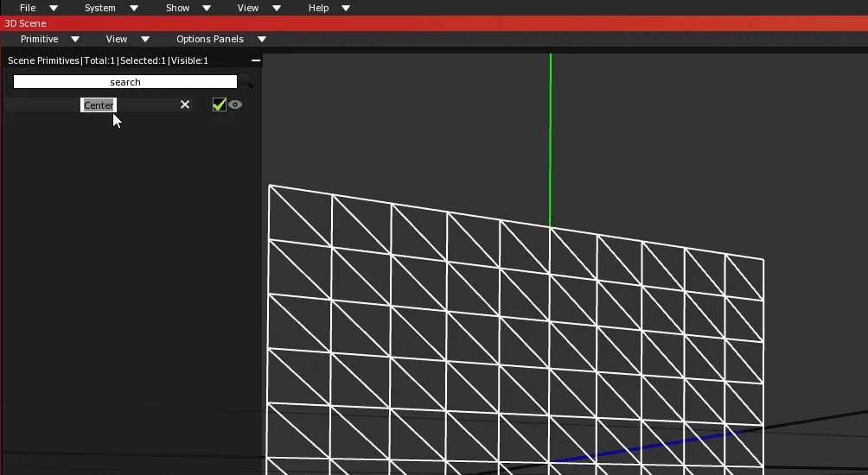Open the Help menu
The width and height of the screenshot is (868, 475).
(x=318, y=8)
